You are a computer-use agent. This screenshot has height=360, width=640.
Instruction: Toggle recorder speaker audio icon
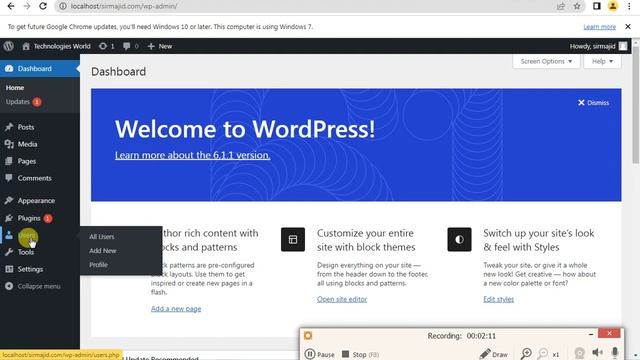(x=597, y=353)
